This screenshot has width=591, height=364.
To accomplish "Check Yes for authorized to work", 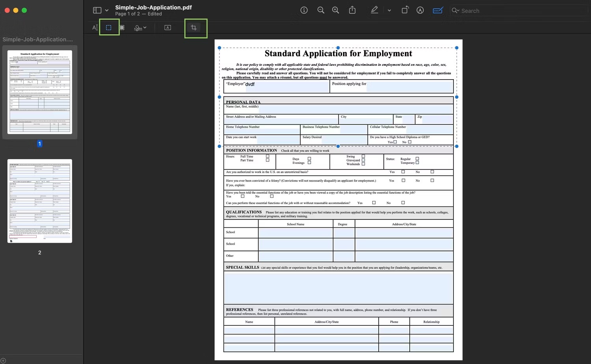I will pyautogui.click(x=403, y=172).
